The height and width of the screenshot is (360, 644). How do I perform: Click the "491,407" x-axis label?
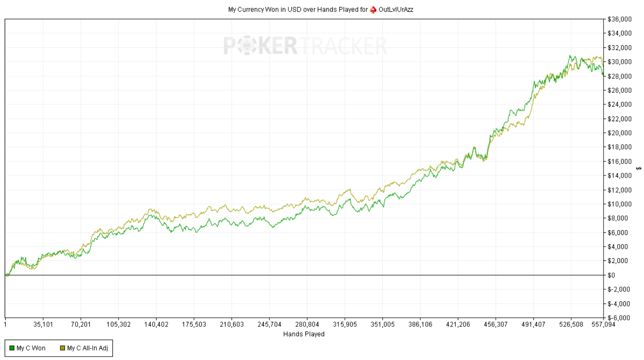(x=534, y=324)
